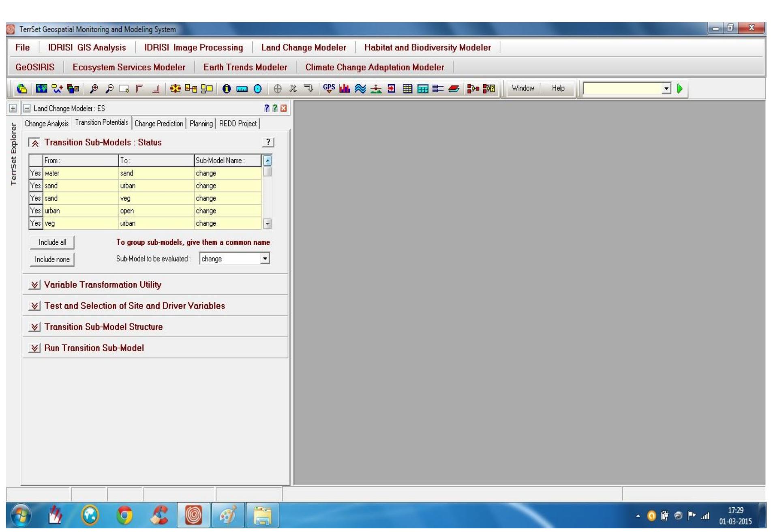The height and width of the screenshot is (532, 771).
Task: Open the IDRISI GIS Analysis menu
Action: 87,47
